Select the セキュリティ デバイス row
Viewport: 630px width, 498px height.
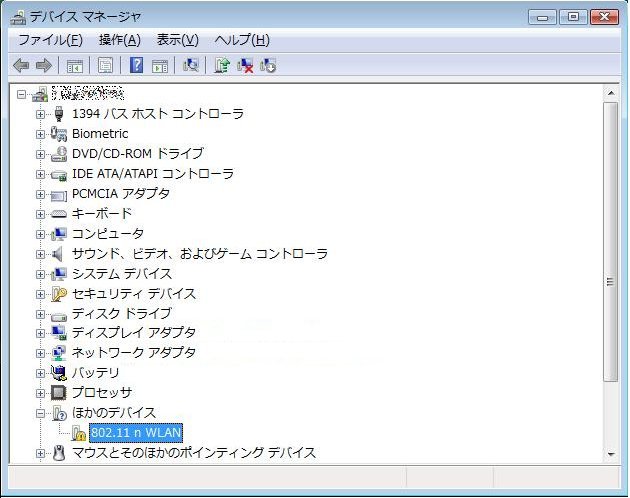coord(134,294)
